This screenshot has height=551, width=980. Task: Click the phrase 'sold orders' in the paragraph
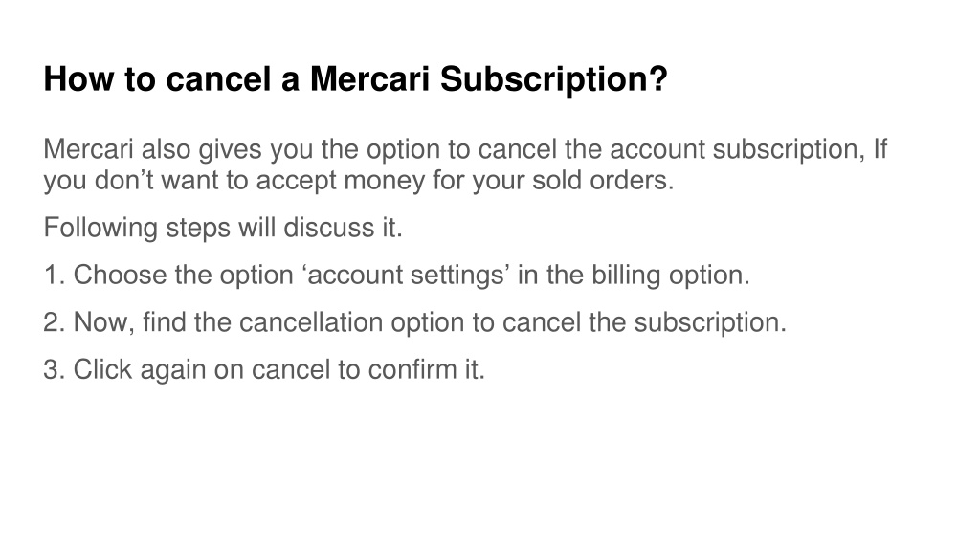(602, 181)
